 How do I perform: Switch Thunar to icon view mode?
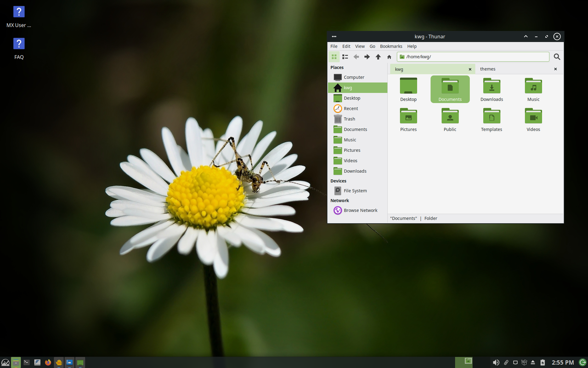pos(334,57)
